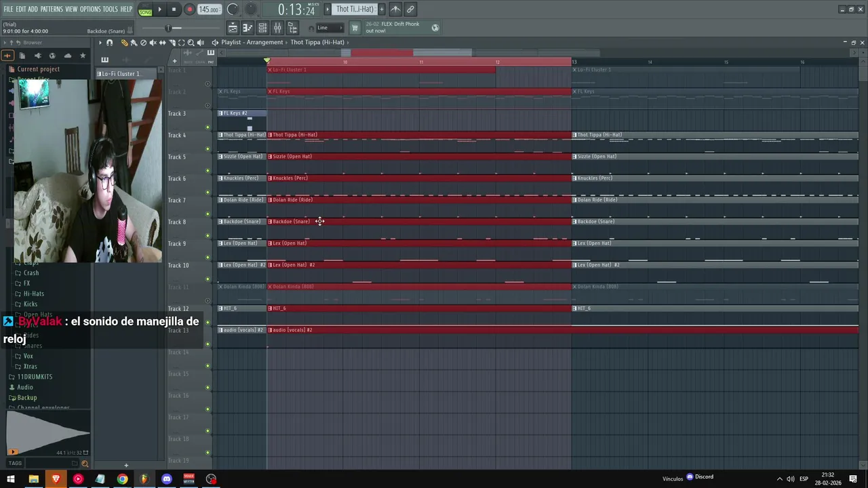Click the arrow left of pattern selector
This screenshot has height=488, width=868.
pyautogui.click(x=328, y=9)
